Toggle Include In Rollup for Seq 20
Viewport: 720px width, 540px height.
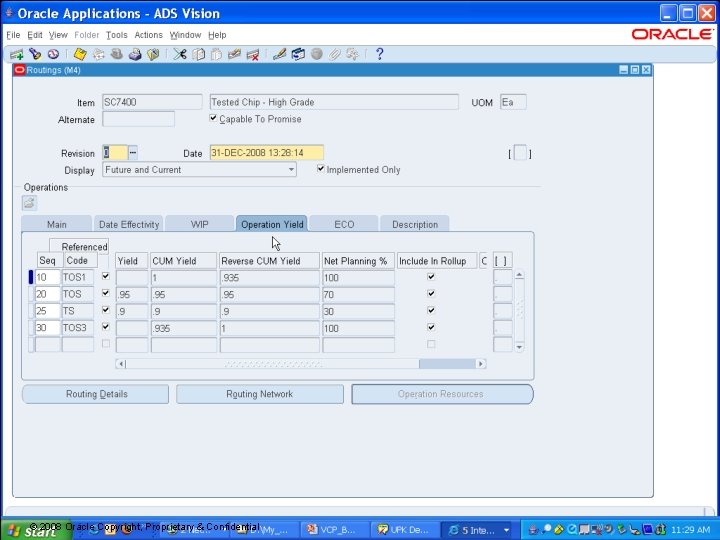[x=431, y=293]
